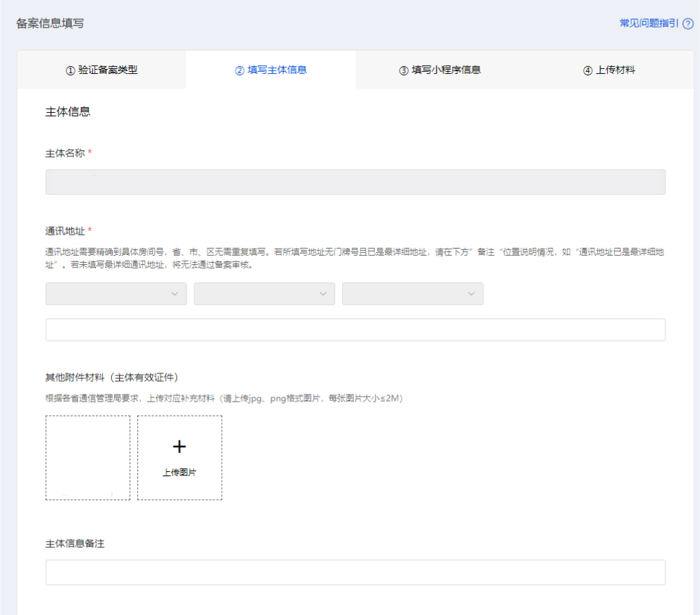Select the 填写主体信息 step tab
The height and width of the screenshot is (615, 700).
click(x=270, y=70)
